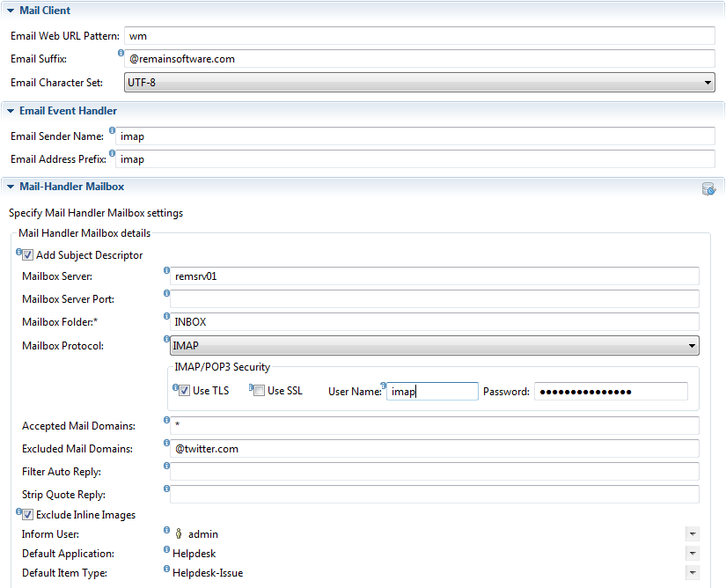This screenshot has width=726, height=588.
Task: Click the admin user icon in Inform User
Action: click(x=179, y=533)
